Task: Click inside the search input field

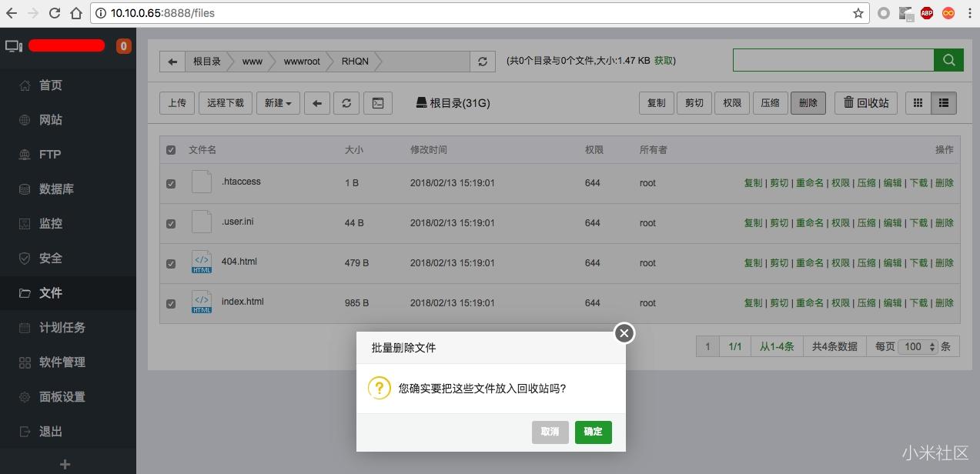Action: click(x=831, y=60)
